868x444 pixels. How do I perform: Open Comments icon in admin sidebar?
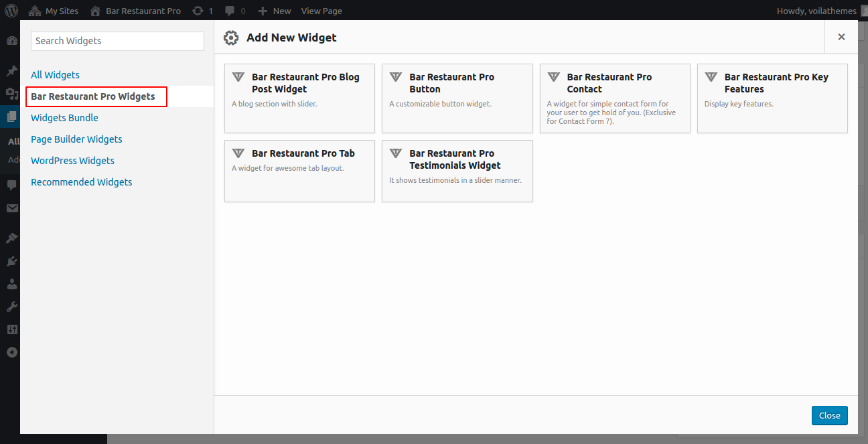[11, 185]
